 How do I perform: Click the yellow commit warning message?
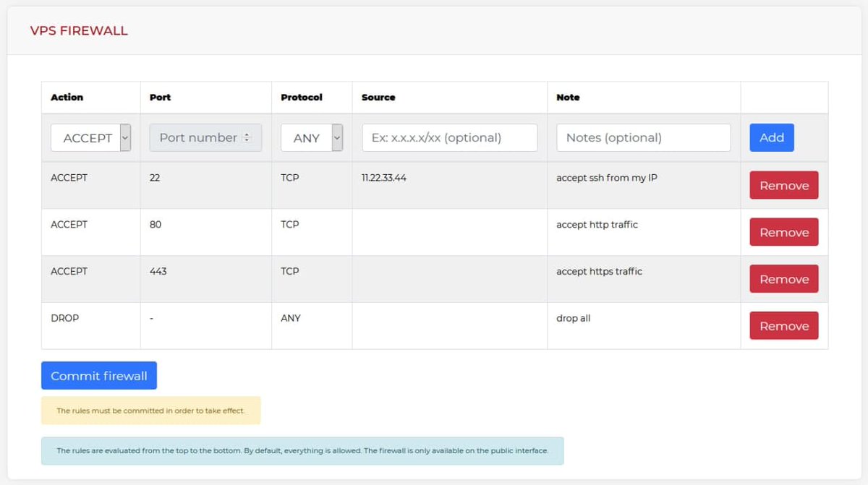[151, 410]
